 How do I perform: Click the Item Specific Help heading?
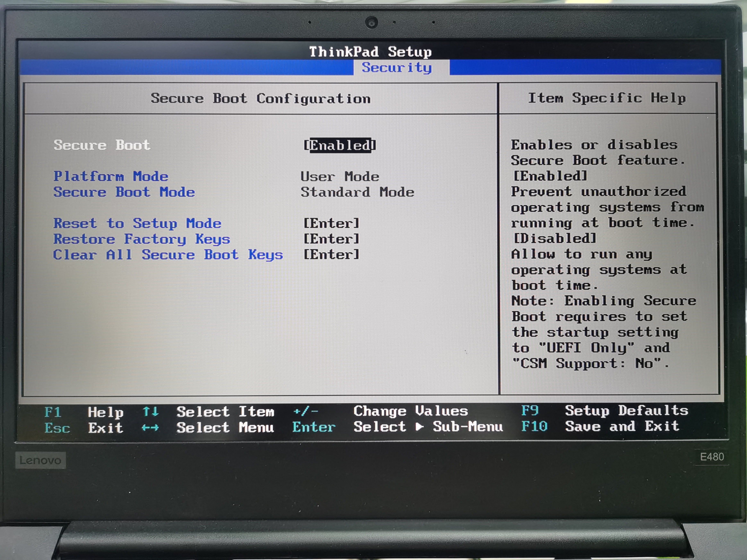tap(607, 98)
